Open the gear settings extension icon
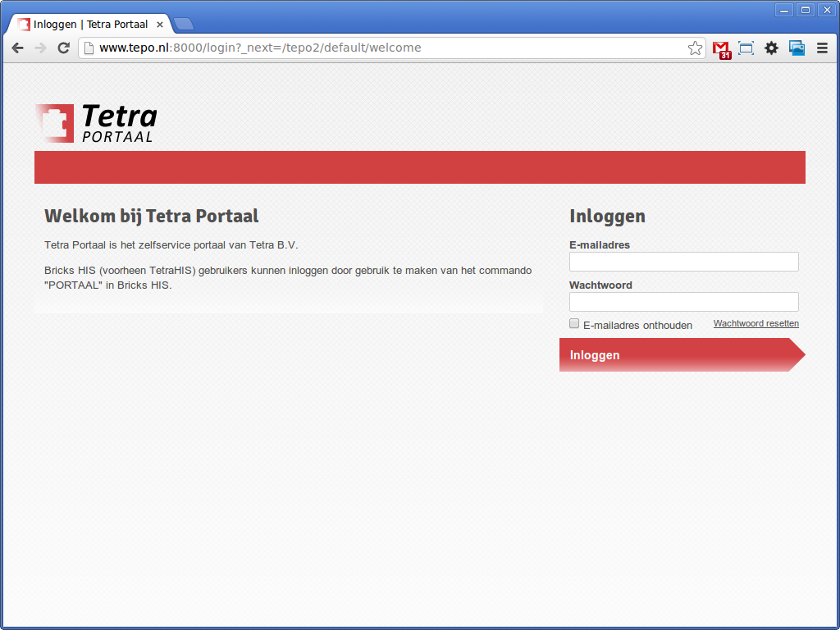This screenshot has width=840, height=630. 771,48
